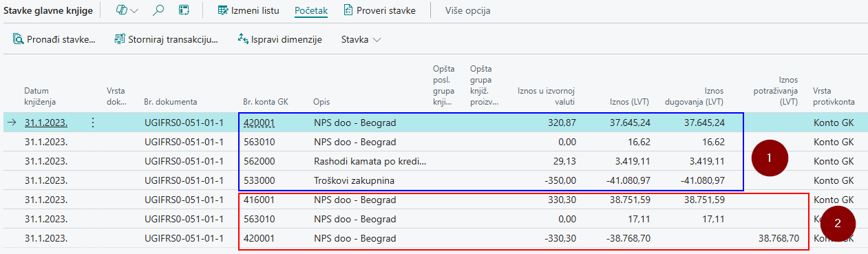
Task: Click Proveri stavke
Action: [386, 10]
